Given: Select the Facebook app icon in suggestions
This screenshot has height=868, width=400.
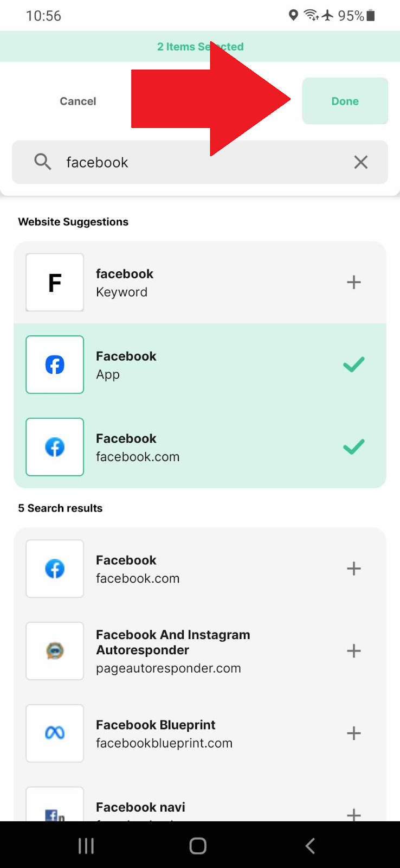Looking at the screenshot, I should tap(54, 365).
